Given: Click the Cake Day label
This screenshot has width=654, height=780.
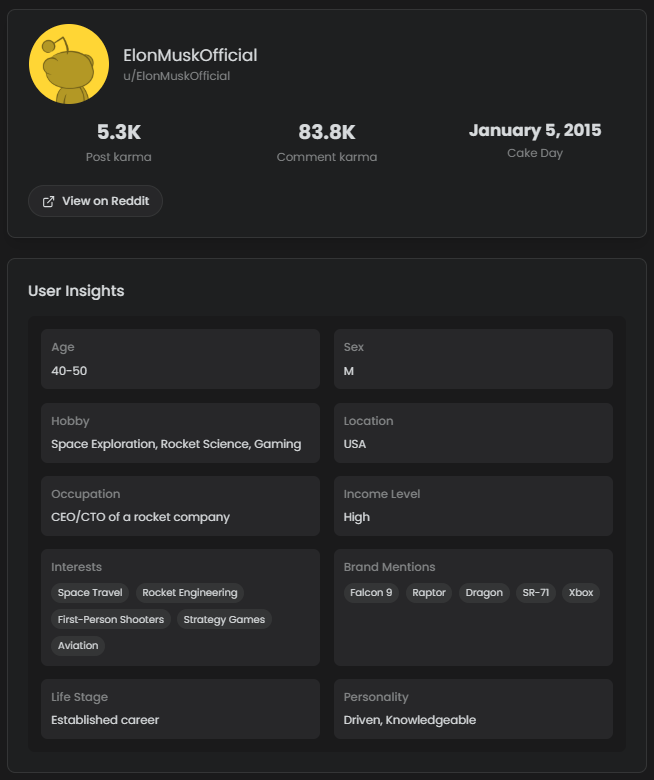Looking at the screenshot, I should point(535,153).
